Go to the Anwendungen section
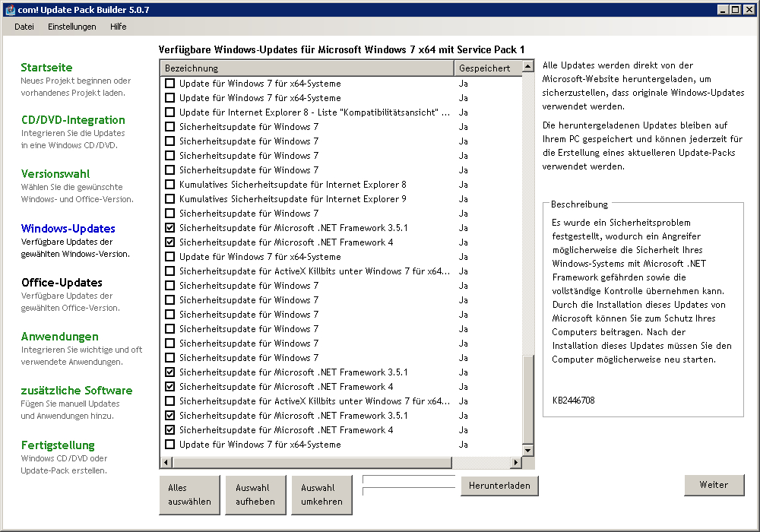760x532 pixels. [x=59, y=336]
